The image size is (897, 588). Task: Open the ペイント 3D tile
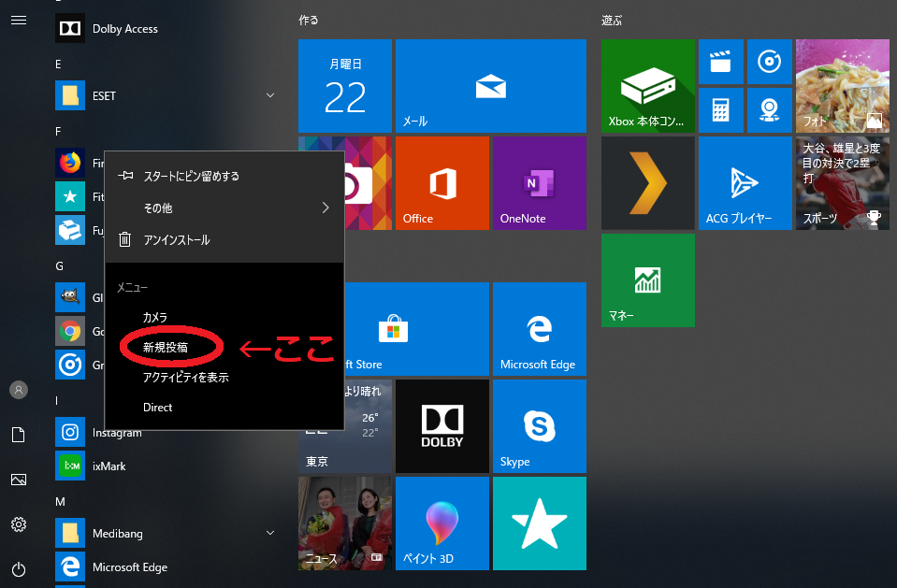coord(442,523)
